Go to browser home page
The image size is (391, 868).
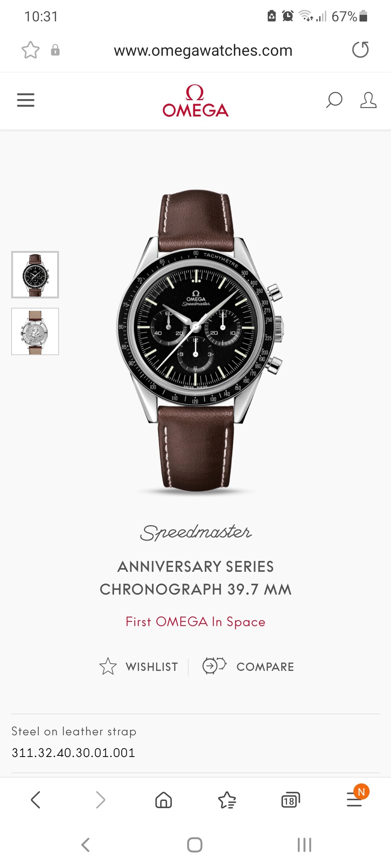[x=164, y=800]
